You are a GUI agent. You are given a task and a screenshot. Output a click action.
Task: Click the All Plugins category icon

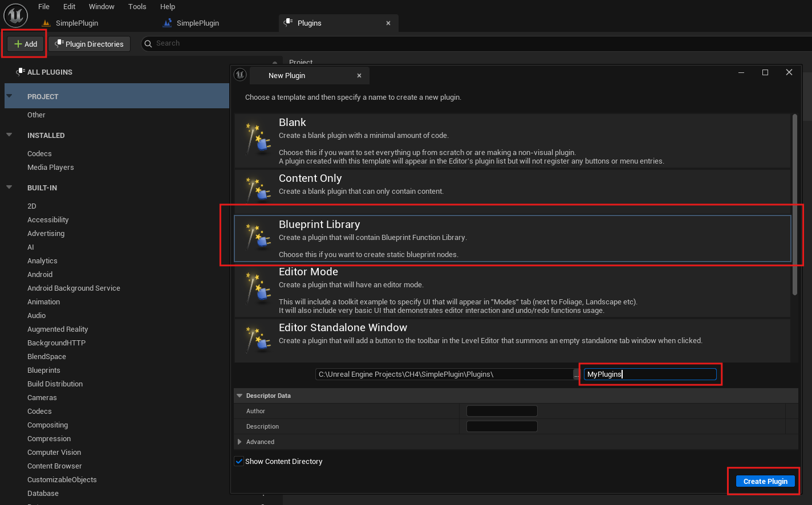click(x=20, y=72)
